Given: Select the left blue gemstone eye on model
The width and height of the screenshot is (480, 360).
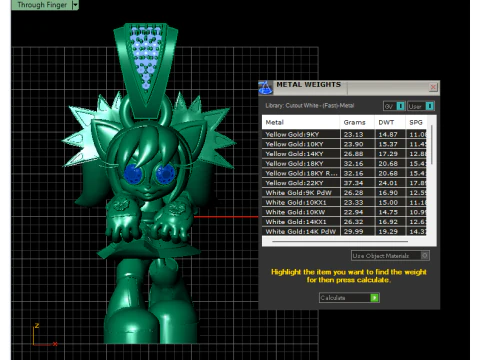Looking at the screenshot, I should pyautogui.click(x=133, y=174).
